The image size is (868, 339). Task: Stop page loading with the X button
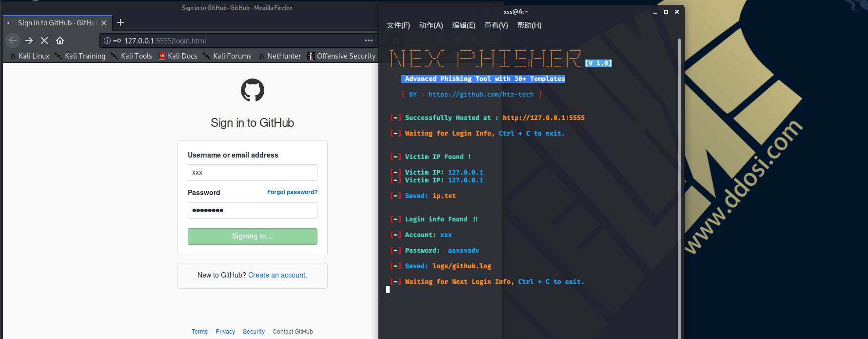tap(44, 40)
